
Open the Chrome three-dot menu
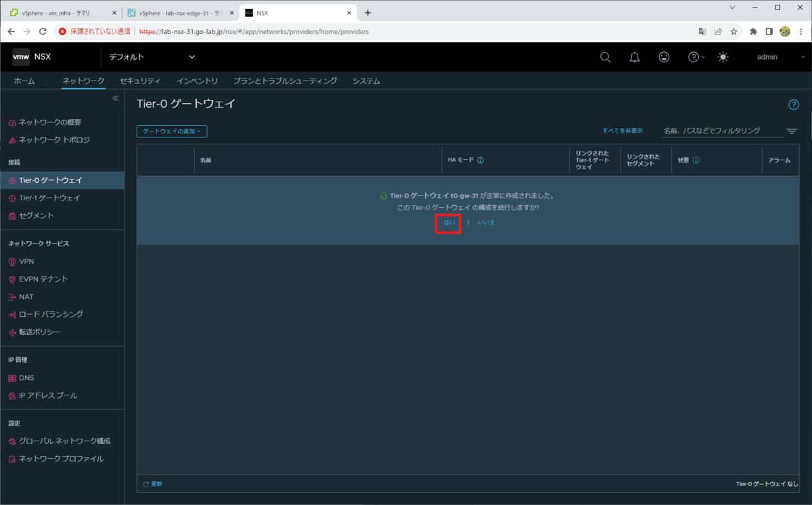(801, 31)
